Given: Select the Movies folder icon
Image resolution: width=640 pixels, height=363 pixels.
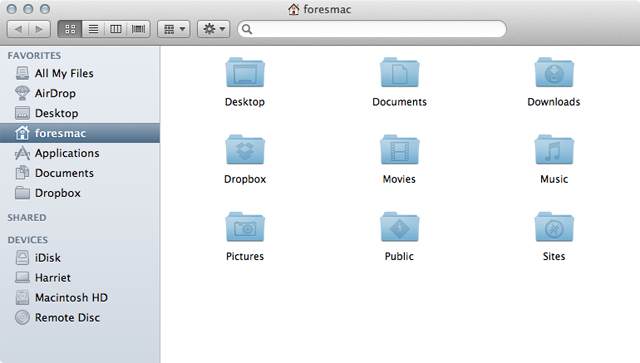Looking at the screenshot, I should click(x=399, y=150).
